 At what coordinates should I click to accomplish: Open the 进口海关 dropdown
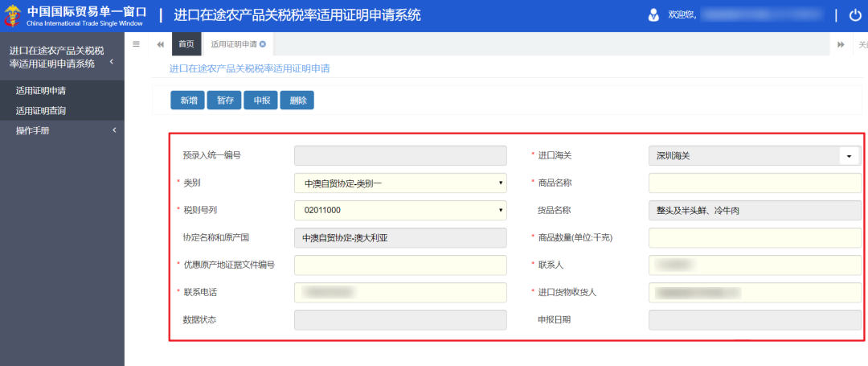[x=848, y=156]
